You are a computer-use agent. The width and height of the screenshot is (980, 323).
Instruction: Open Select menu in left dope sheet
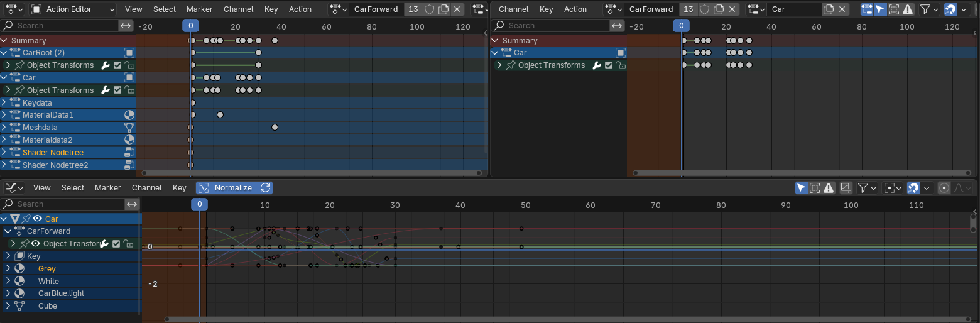165,9
